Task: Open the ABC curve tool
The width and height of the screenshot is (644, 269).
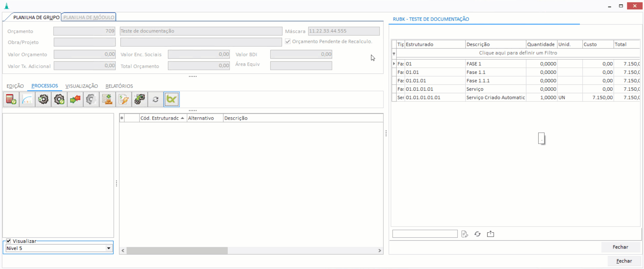Action: pyautogui.click(x=27, y=99)
